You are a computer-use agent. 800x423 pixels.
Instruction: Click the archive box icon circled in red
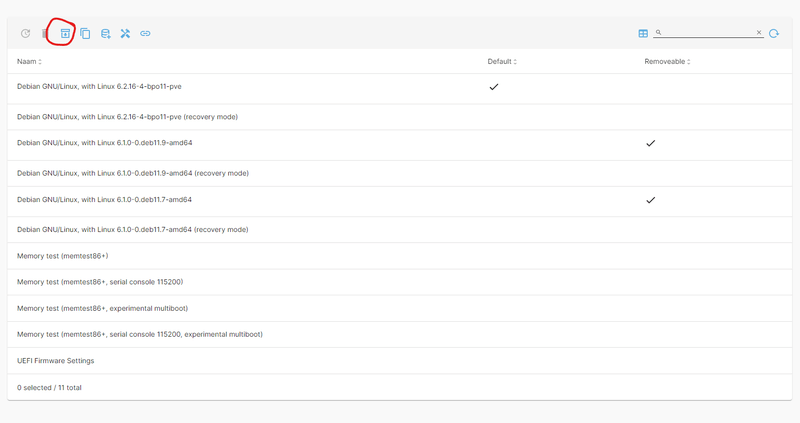(65, 33)
